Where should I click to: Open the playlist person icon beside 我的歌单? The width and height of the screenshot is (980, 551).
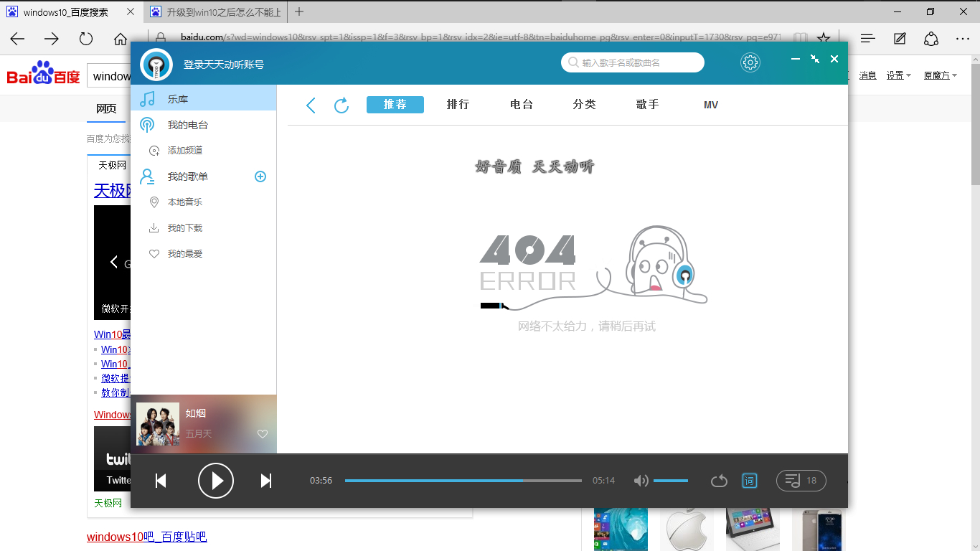click(x=147, y=176)
